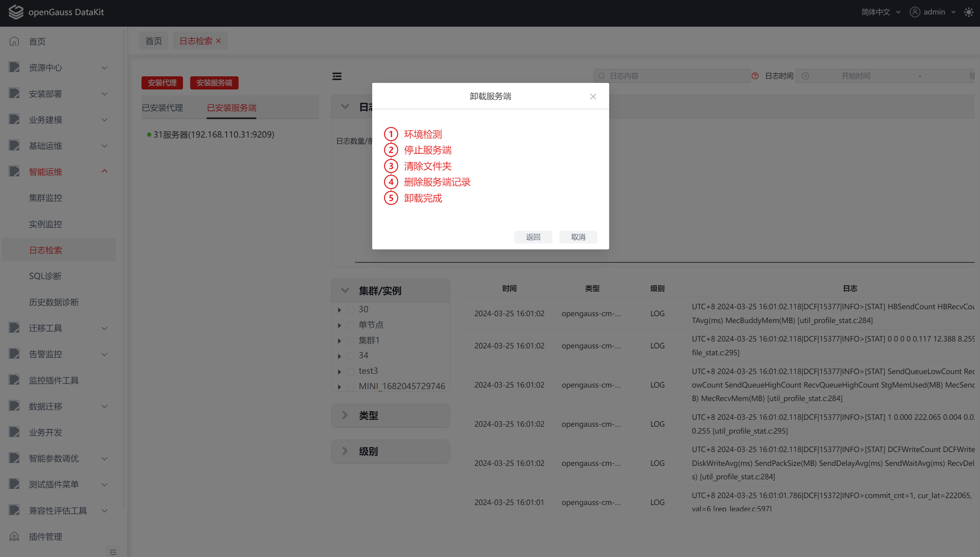Toggle the log panel menu fold icon
The height and width of the screenshot is (557, 980).
[337, 76]
